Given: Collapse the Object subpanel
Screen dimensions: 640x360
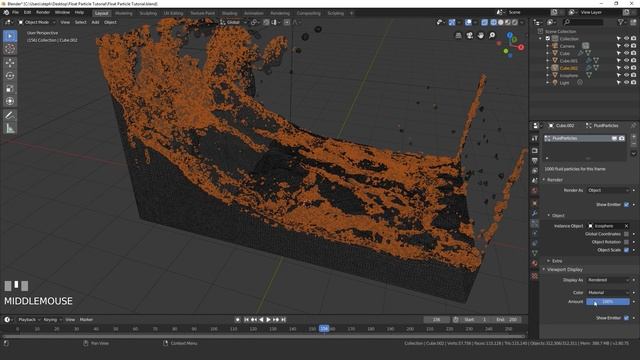Looking at the screenshot, I should 558,216.
